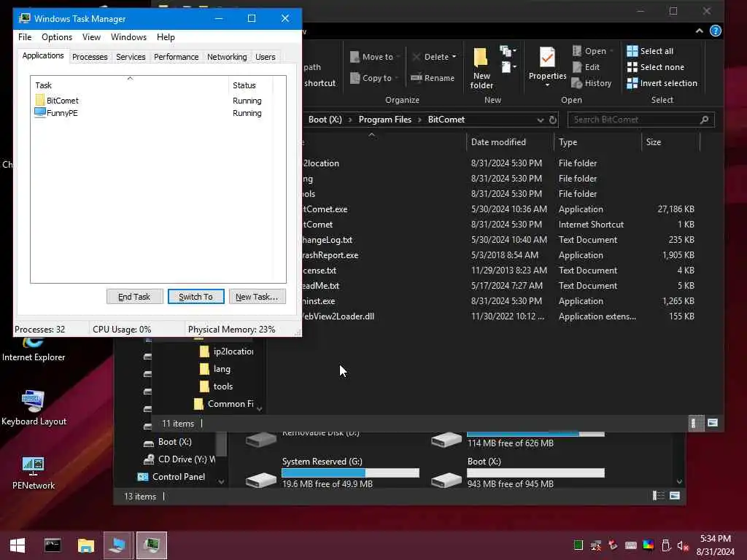Select the BitComet task row
The width and height of the screenshot is (747, 560).
click(x=152, y=101)
